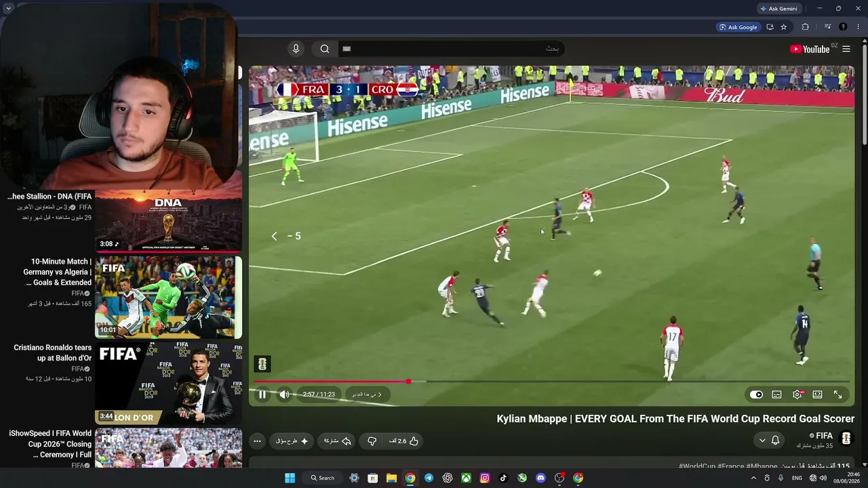The height and width of the screenshot is (488, 868).
Task: Install app icon in the address bar
Action: (x=770, y=27)
